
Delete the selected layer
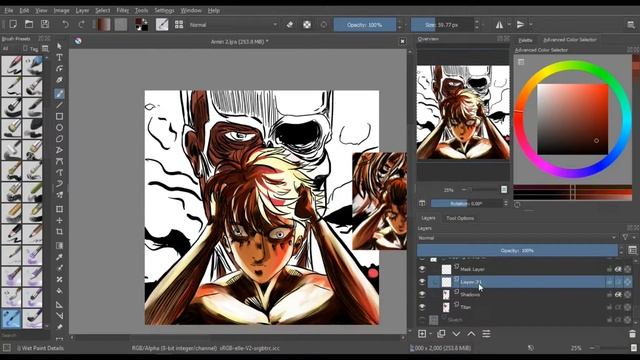(632, 334)
